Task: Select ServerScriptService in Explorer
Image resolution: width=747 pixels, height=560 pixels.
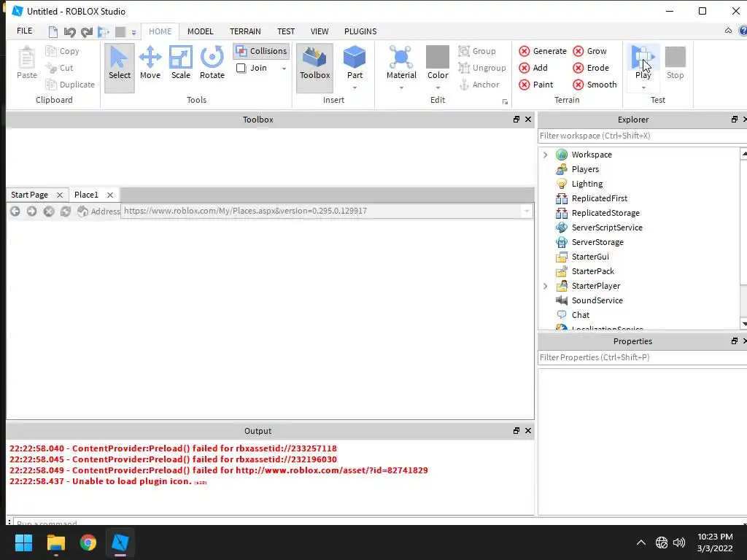Action: [606, 227]
